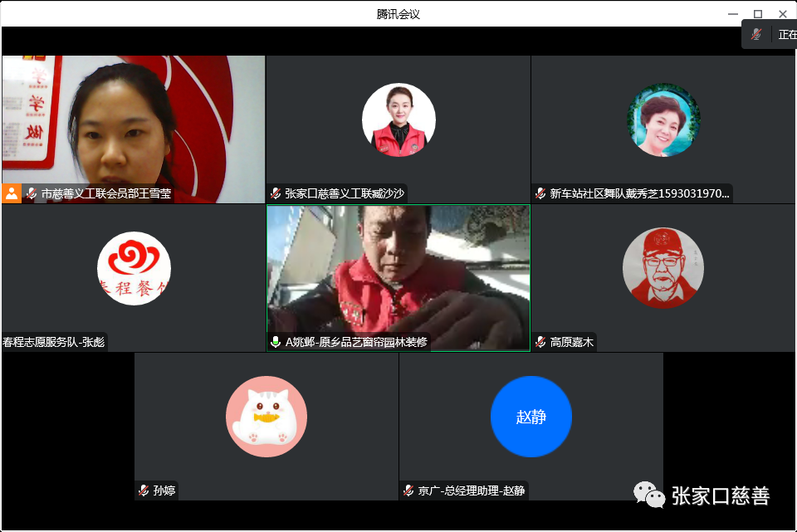This screenshot has height=532, width=797.
Task: Click muted mic icon beside 张家口慈善义工联臧沙沙
Action: coord(276,193)
